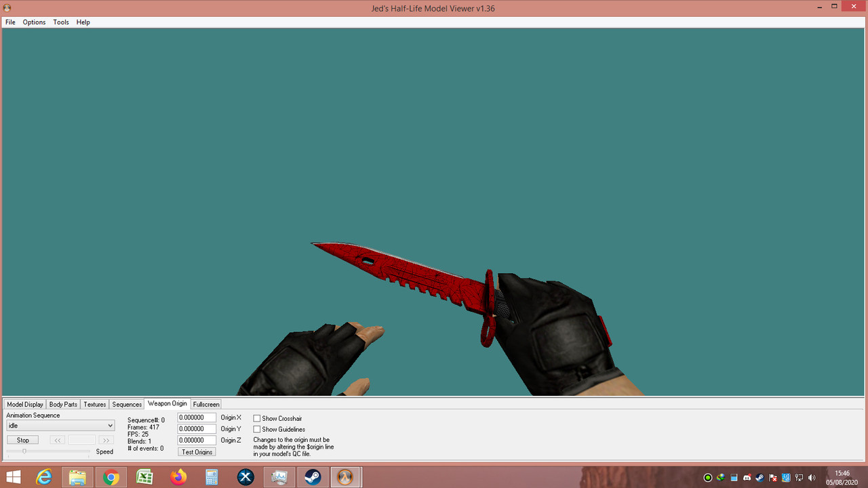
Task: Open Excel from the taskbar
Action: (144, 477)
